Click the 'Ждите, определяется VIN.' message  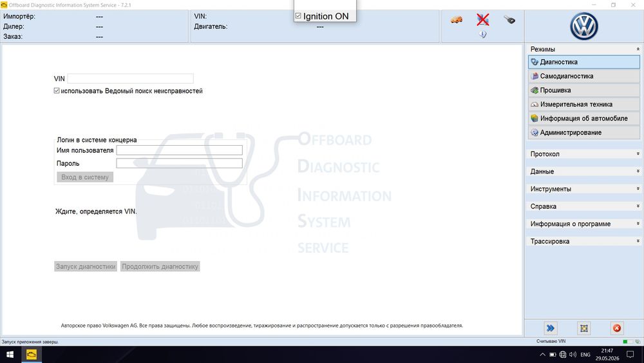coord(96,211)
